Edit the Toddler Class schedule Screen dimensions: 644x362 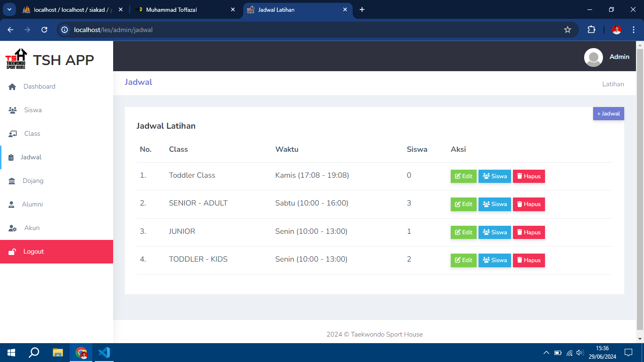coord(463,176)
